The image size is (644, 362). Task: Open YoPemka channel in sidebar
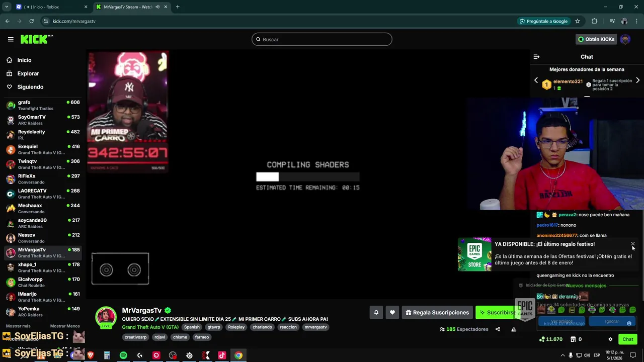[x=43, y=312]
